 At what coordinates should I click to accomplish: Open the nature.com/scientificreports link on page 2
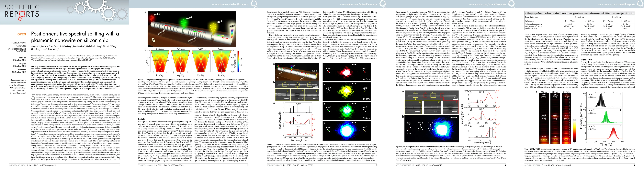pos(230,4)
